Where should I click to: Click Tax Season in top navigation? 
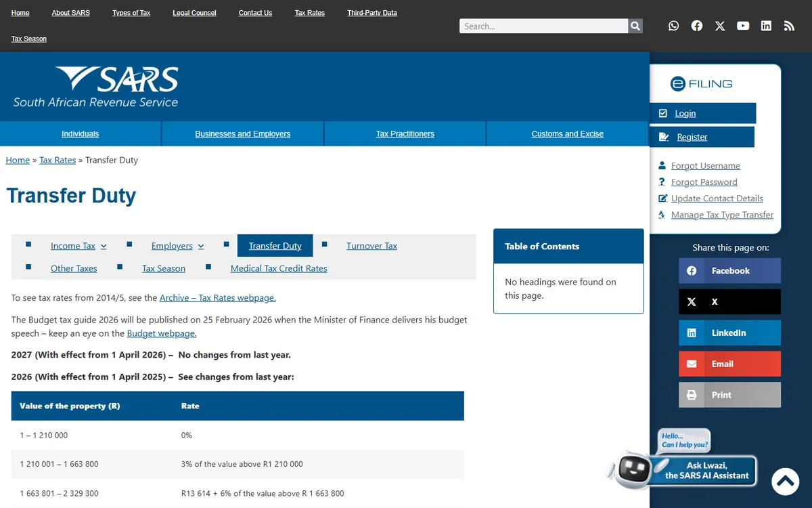tap(29, 39)
